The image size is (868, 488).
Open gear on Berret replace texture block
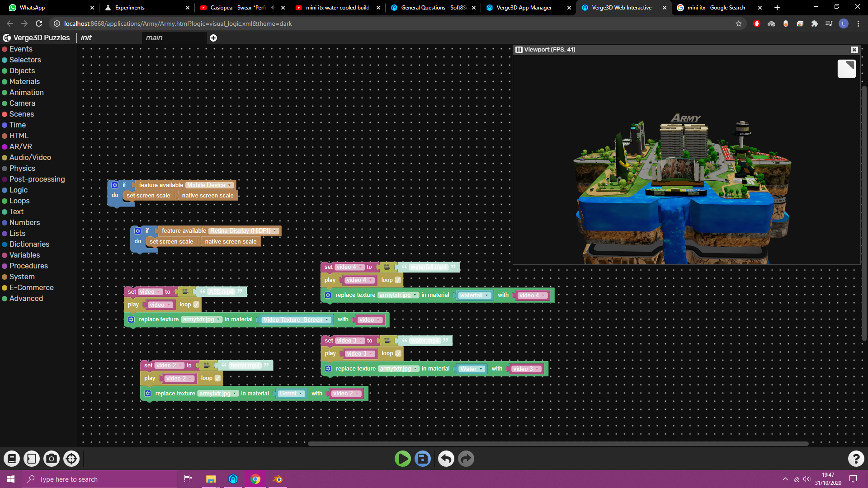(x=147, y=394)
